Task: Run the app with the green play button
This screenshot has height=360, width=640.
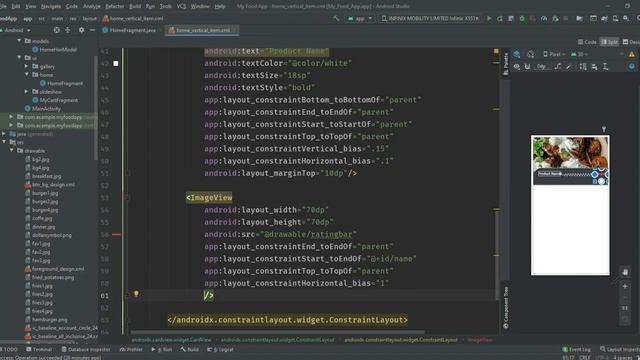Action: (x=489, y=18)
